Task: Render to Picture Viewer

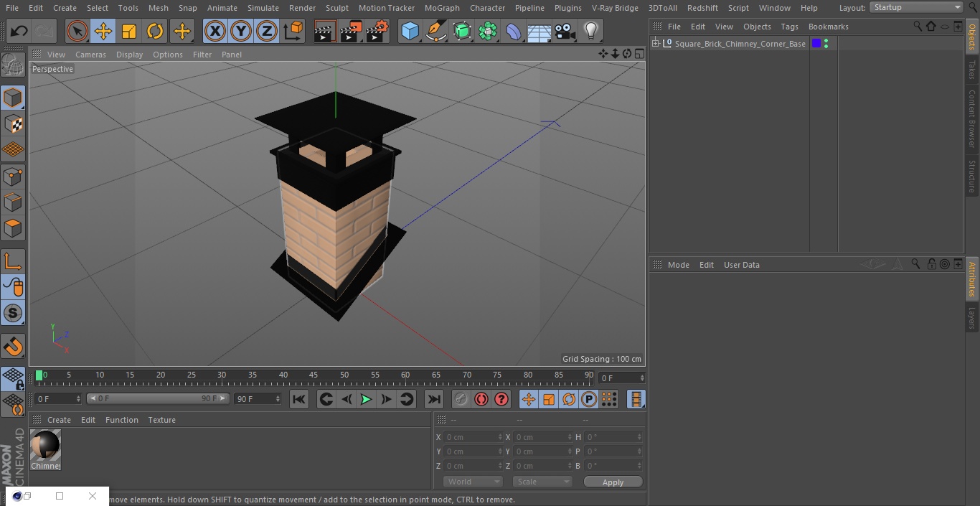Action: pos(351,32)
